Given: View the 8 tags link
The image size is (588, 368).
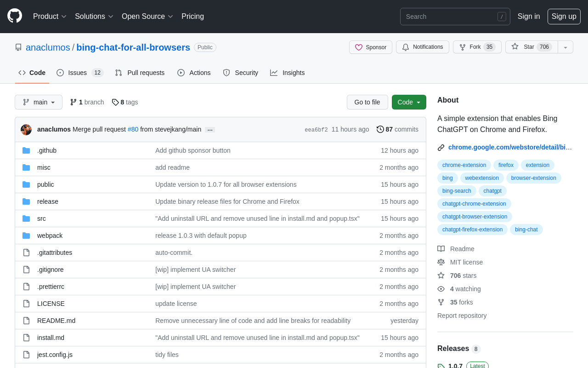Looking at the screenshot, I should (x=125, y=102).
